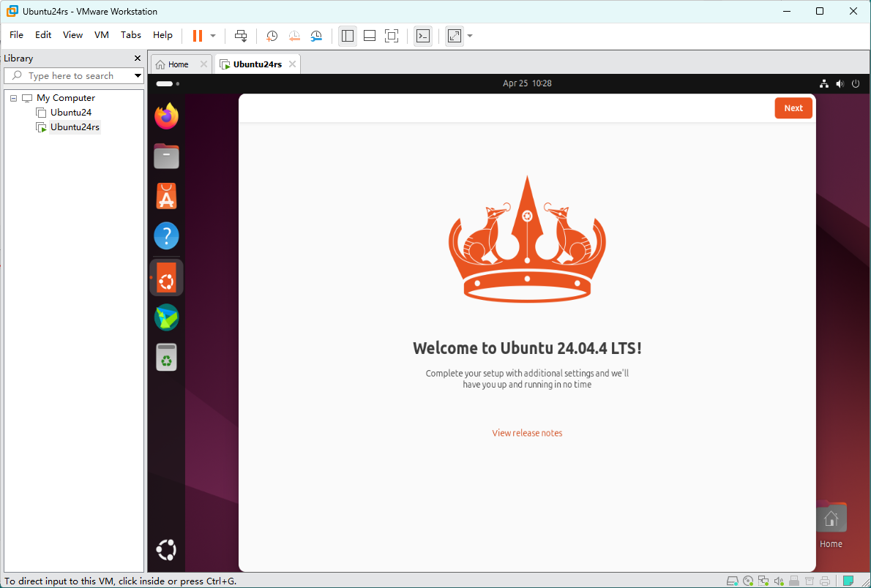Screen dimensions: 871x588
Task: Click the status bar text "To direct input to this VM"
Action: tap(59, 581)
